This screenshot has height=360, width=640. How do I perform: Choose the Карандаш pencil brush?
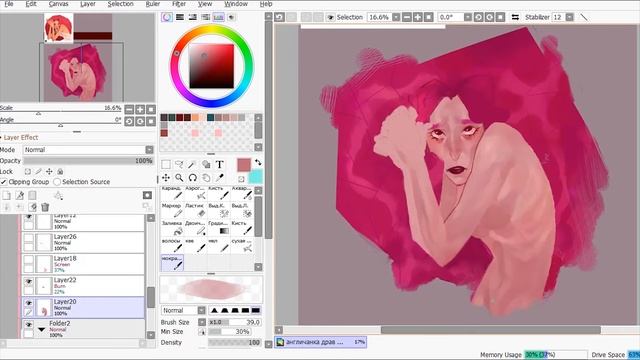tap(172, 193)
